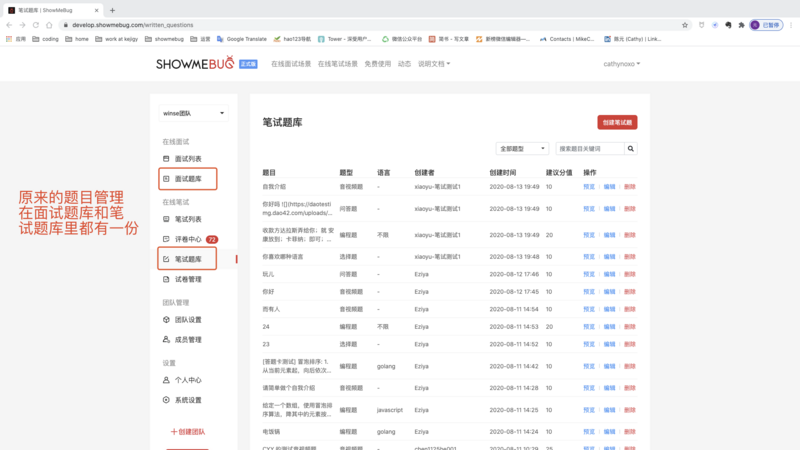Edit the 你喜欢哪种语言 question
Image resolution: width=800 pixels, height=450 pixels.
(x=609, y=257)
